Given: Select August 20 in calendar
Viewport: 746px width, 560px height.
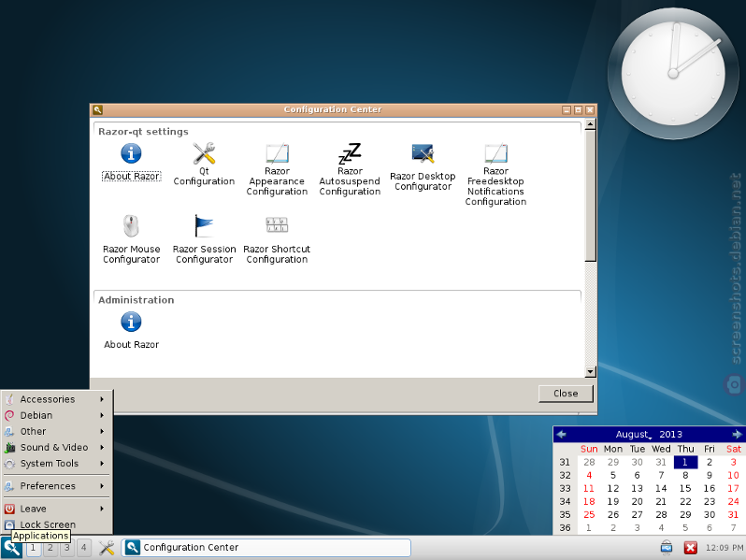Looking at the screenshot, I should tap(637, 501).
